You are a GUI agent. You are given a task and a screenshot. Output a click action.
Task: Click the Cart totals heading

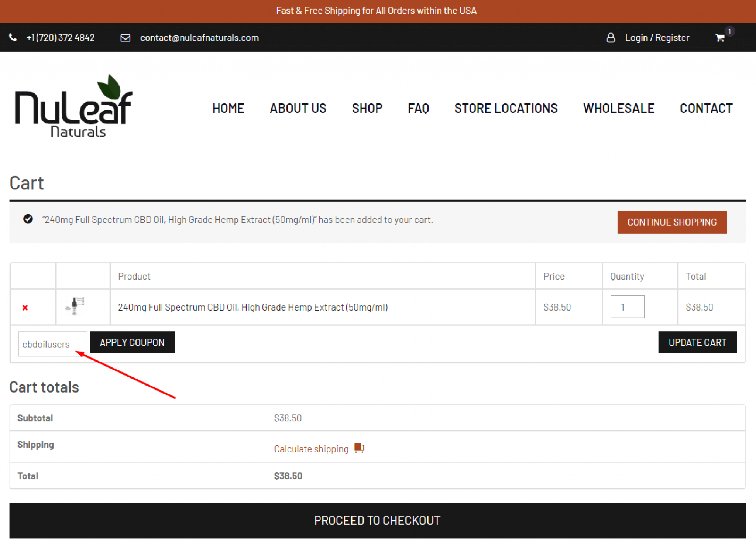tap(44, 387)
